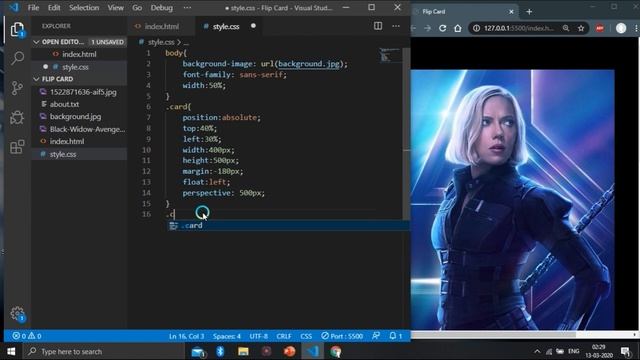Open the feedback icon in status bar
Viewport: 640px width, 360px height.
(376, 336)
